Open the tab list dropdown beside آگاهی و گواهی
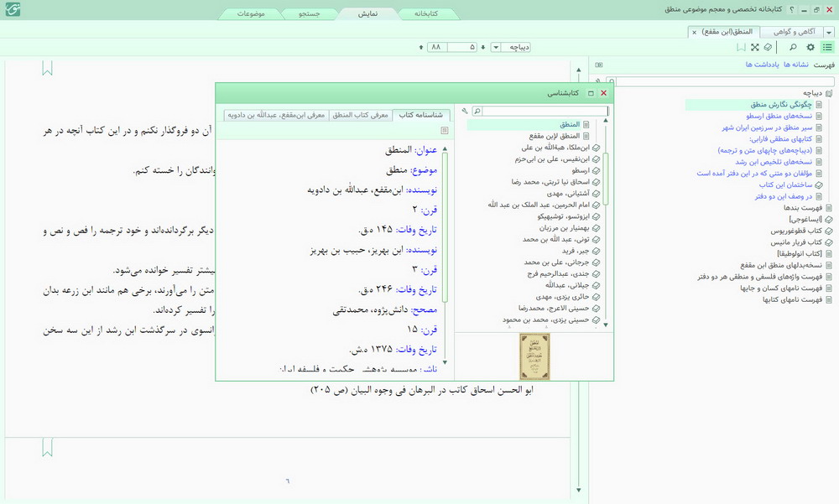This screenshot has width=839, height=504. [x=829, y=32]
